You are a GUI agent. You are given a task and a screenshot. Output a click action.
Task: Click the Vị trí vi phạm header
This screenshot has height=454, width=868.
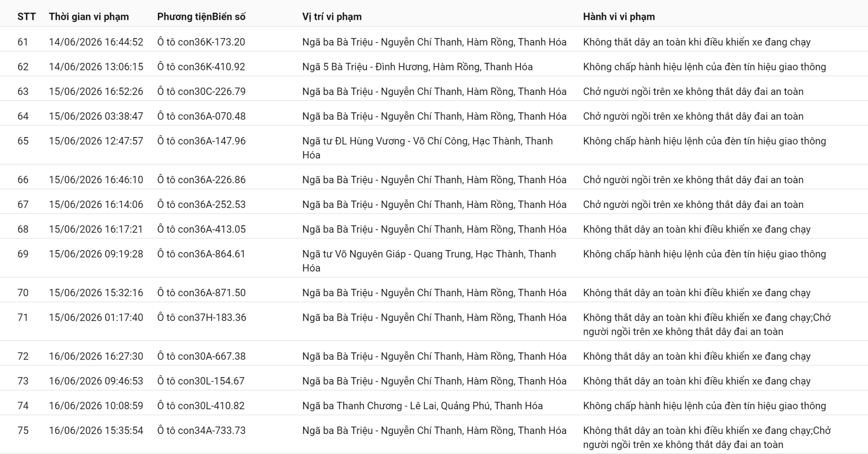tap(332, 17)
